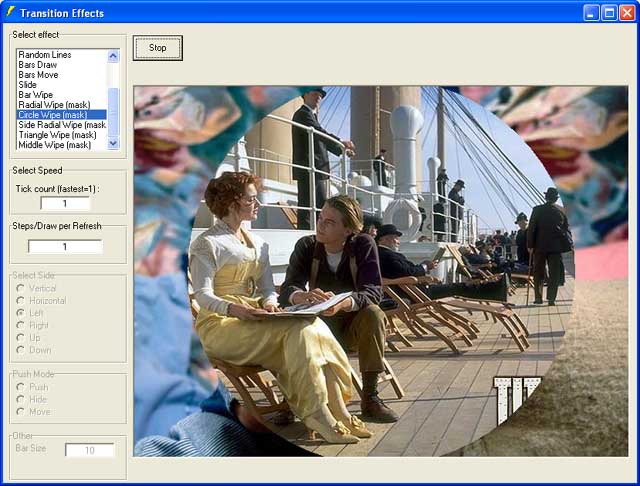Pick Middle Wipe (mask) effect
The width and height of the screenshot is (640, 486).
[54, 145]
